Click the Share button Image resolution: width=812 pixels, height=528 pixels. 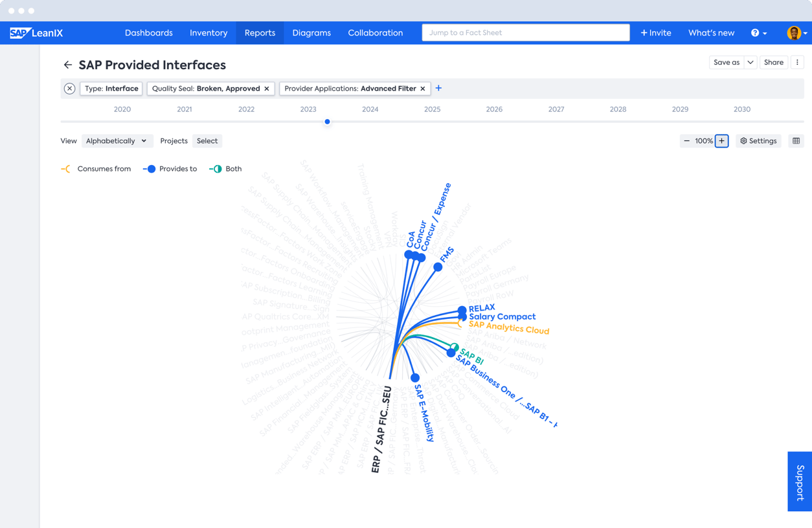[773, 63]
